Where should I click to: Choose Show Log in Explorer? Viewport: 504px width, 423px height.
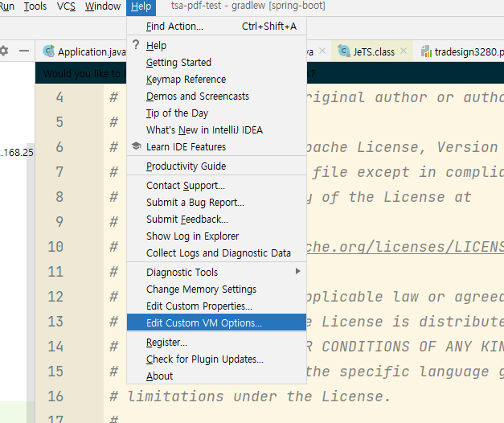(216, 236)
